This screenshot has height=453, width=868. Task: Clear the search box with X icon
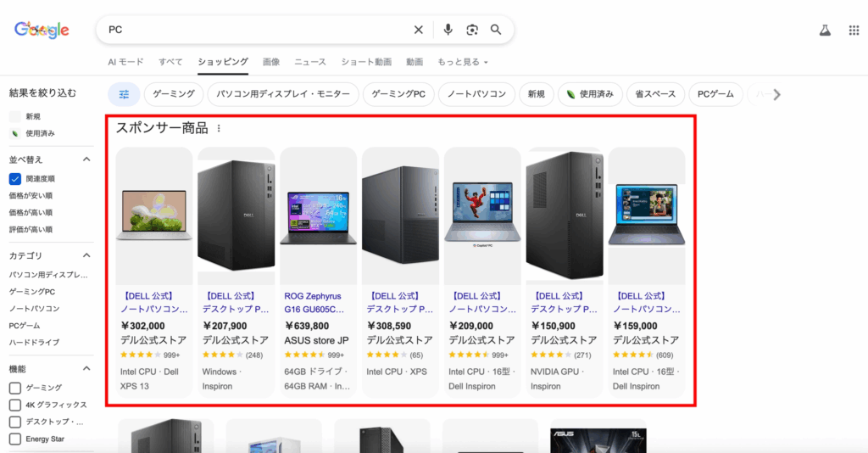point(418,30)
